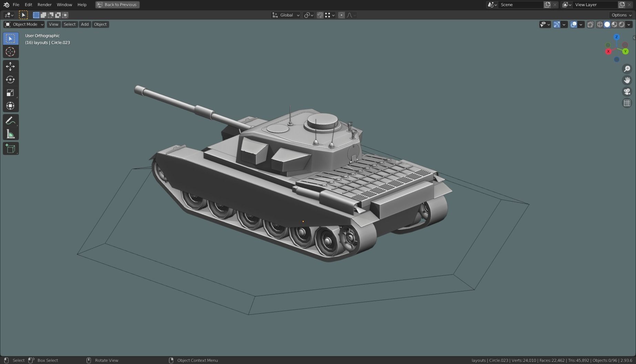Viewport: 636px width, 364px height.
Task: Toggle show overlays
Action: [x=573, y=24]
